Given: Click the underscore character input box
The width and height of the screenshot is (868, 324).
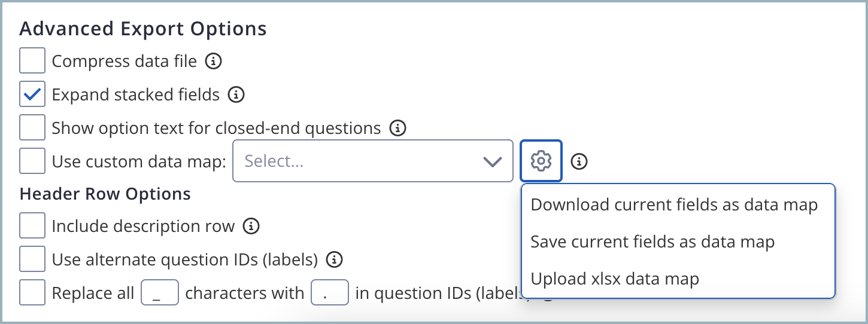Looking at the screenshot, I should 160,294.
